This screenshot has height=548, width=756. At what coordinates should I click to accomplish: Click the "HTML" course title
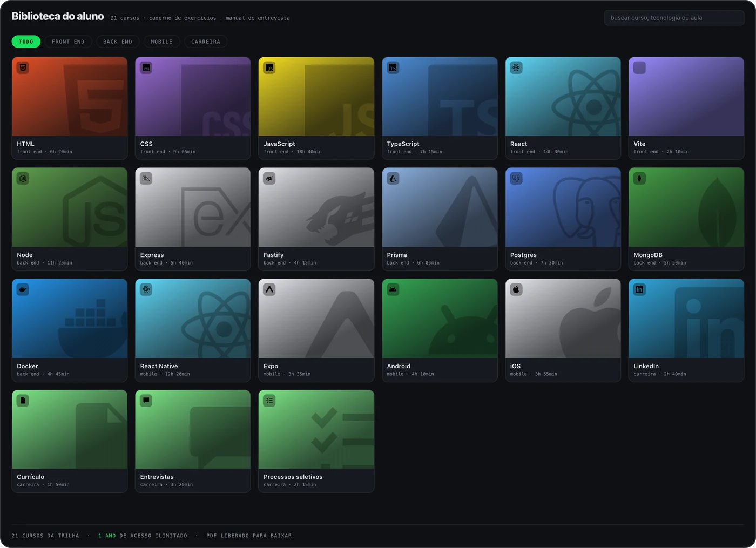point(25,144)
